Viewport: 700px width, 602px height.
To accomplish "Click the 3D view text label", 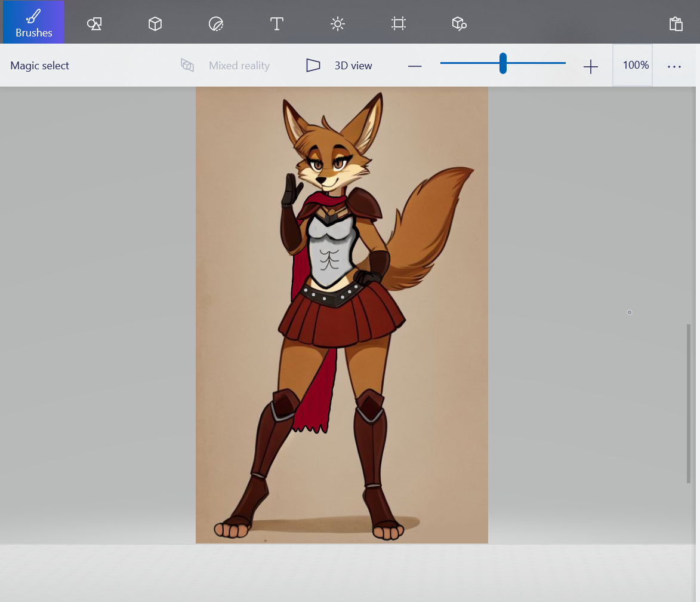I will tap(353, 66).
